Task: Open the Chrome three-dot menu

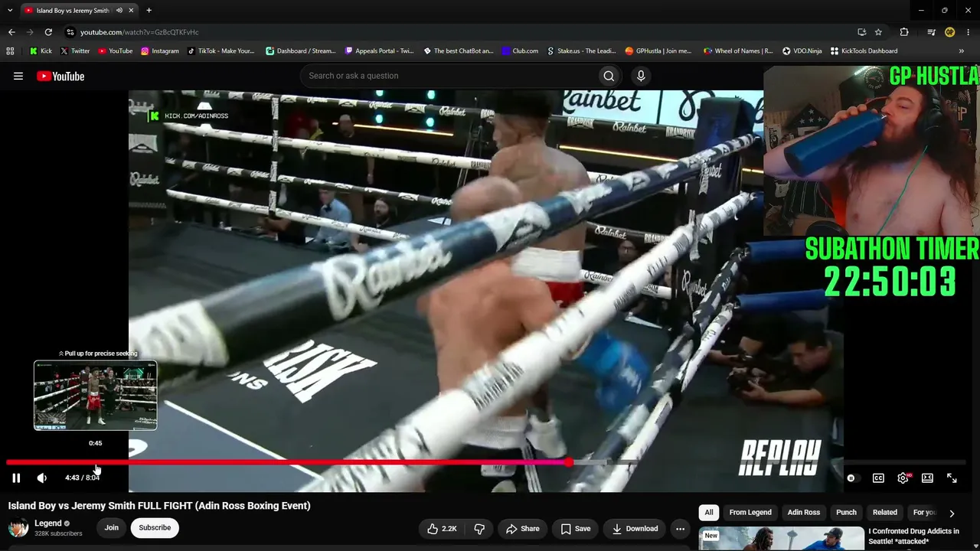Action: (969, 32)
